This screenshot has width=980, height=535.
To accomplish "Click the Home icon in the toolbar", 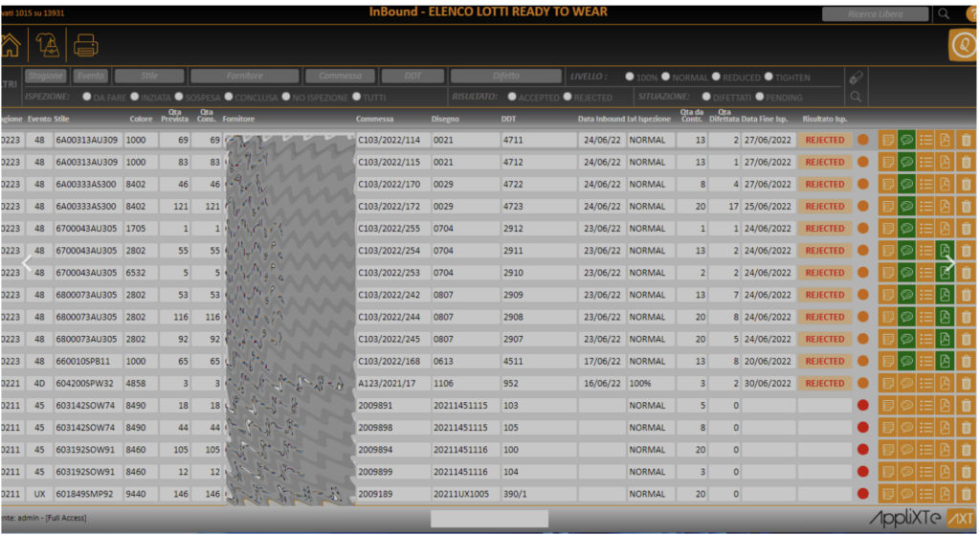I will (10, 44).
